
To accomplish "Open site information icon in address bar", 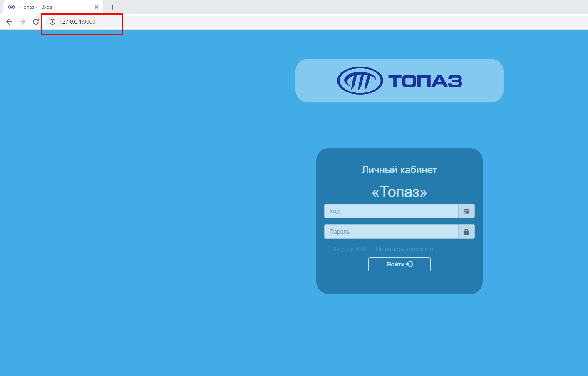I will [52, 22].
